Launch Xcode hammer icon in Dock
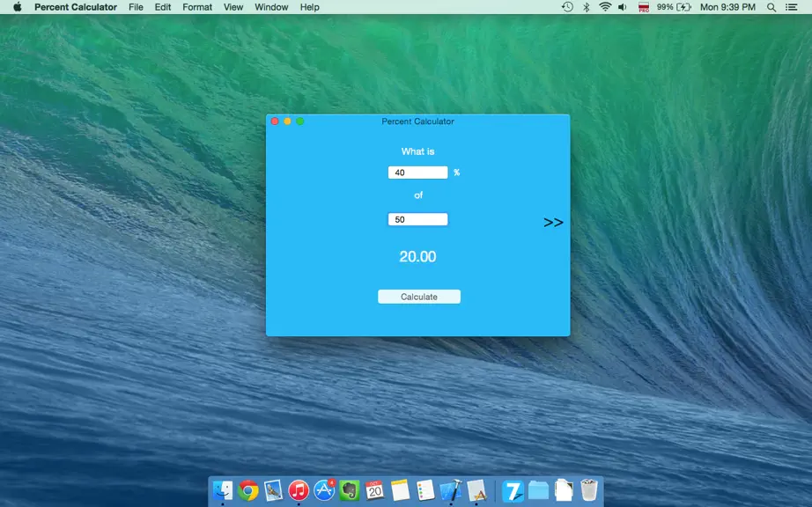Image resolution: width=812 pixels, height=507 pixels. [451, 490]
